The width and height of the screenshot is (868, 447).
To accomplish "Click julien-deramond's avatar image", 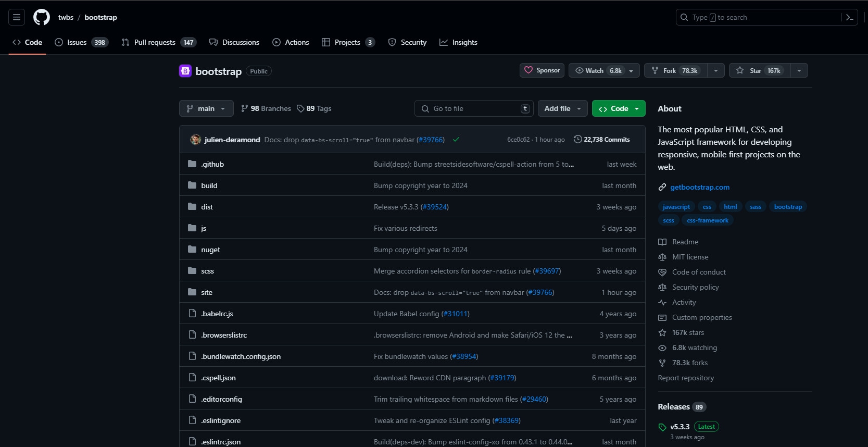I will coord(196,140).
